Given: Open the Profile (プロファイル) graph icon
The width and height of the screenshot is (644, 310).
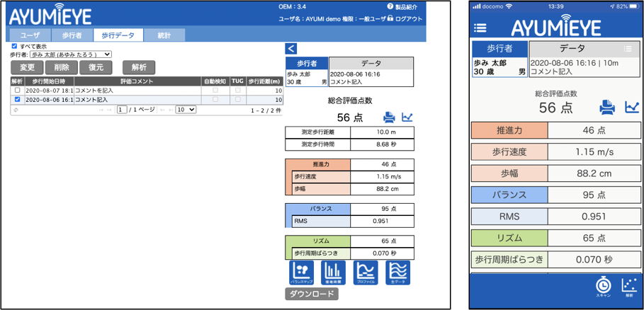Looking at the screenshot, I should coord(366,273).
